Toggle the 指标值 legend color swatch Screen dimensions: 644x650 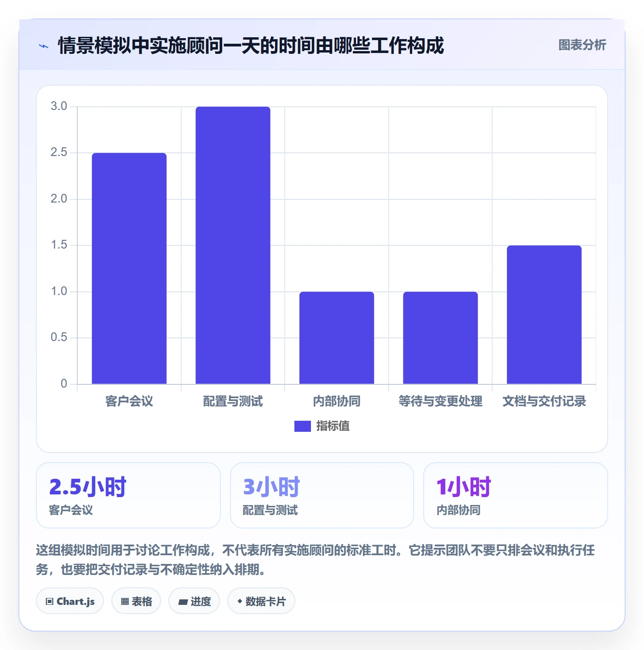tap(303, 426)
